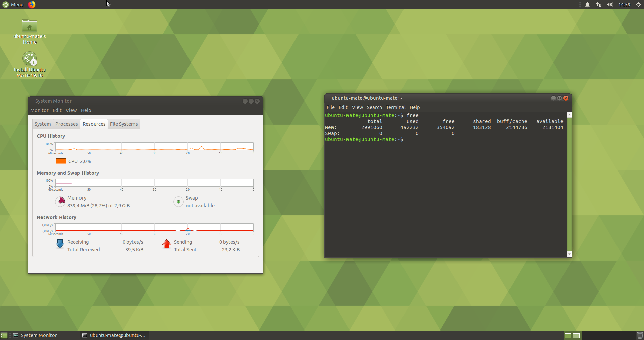Click the Memory pie chart icon
The height and width of the screenshot is (340, 644).
pyautogui.click(x=60, y=202)
